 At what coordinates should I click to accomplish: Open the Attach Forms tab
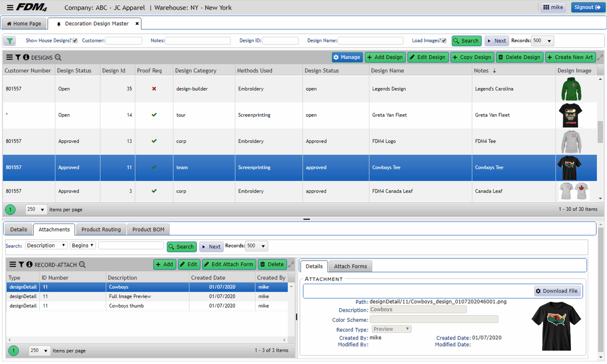[350, 266]
